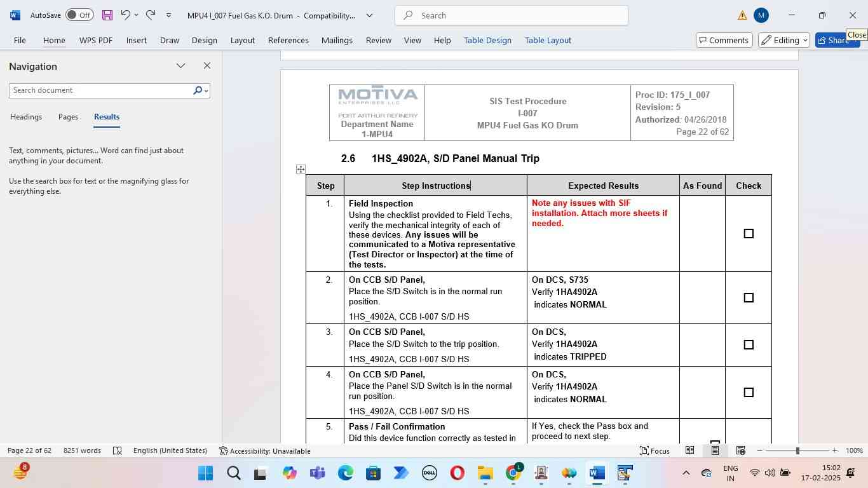Image resolution: width=868 pixels, height=488 pixels.
Task: Open the Design ribbon tab
Action: click(x=205, y=40)
